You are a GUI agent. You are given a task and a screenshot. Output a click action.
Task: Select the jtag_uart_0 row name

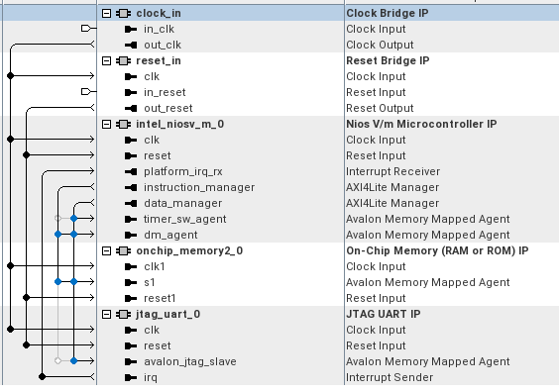(x=168, y=315)
